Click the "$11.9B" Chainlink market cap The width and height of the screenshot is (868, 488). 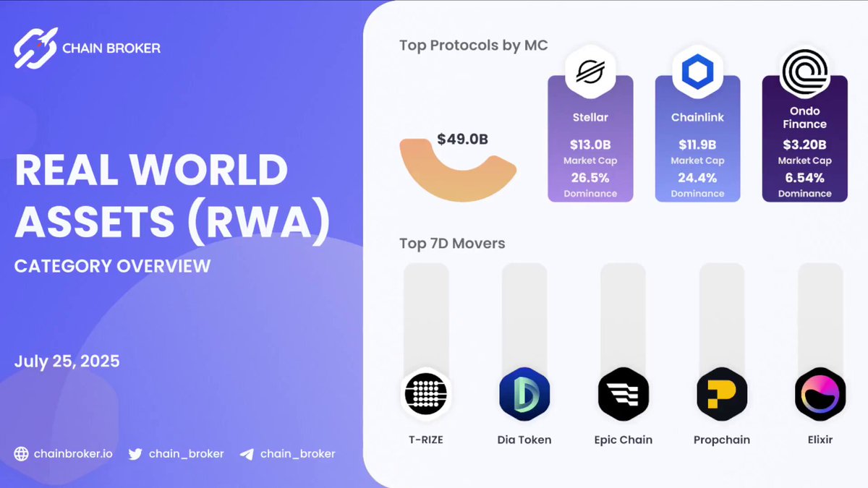click(697, 145)
